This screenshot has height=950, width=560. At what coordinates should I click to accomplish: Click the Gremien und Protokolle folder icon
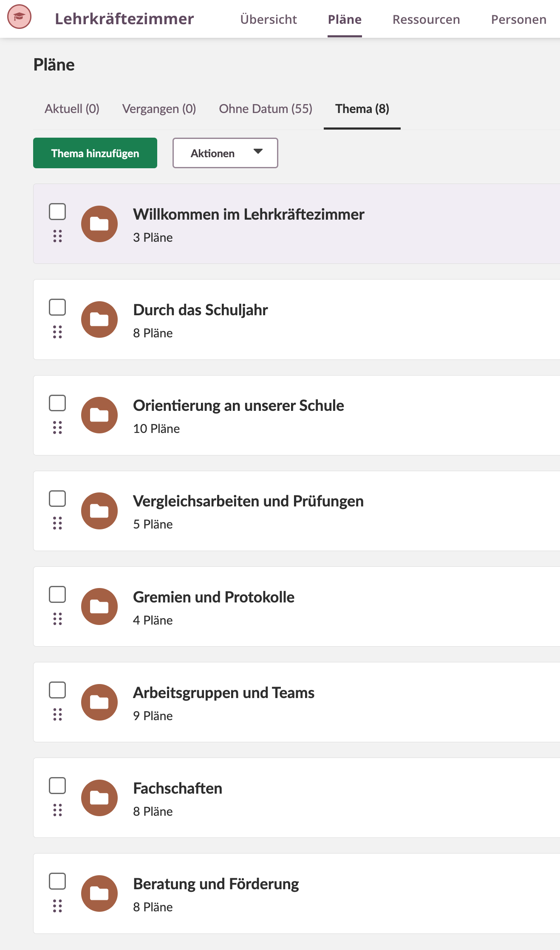coord(99,606)
